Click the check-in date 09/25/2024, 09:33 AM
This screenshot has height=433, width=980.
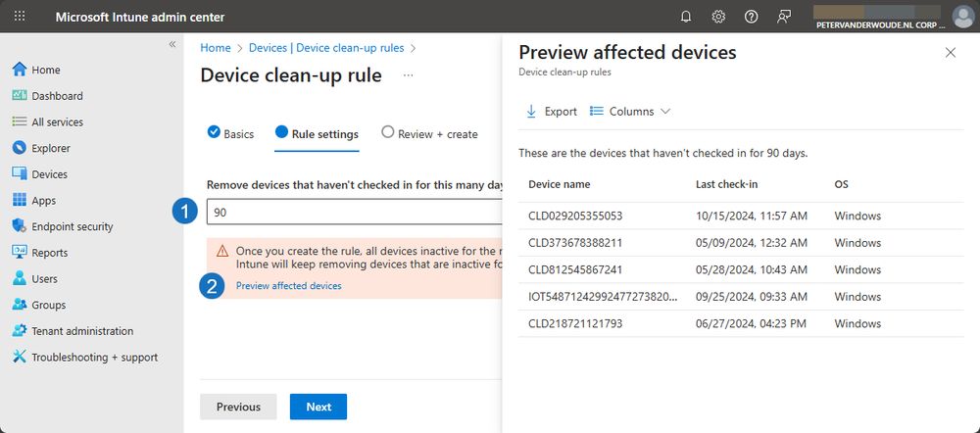752,297
